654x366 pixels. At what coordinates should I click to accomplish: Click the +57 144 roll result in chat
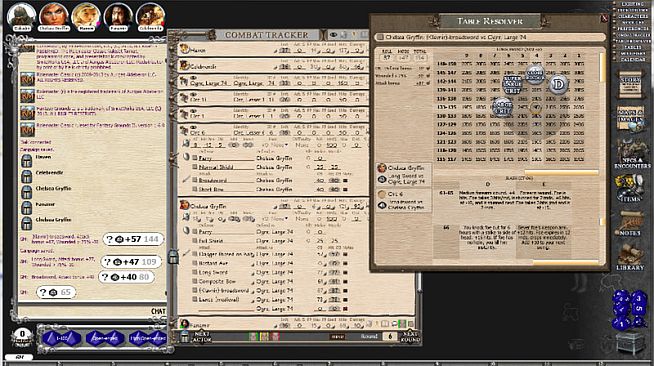point(133,239)
